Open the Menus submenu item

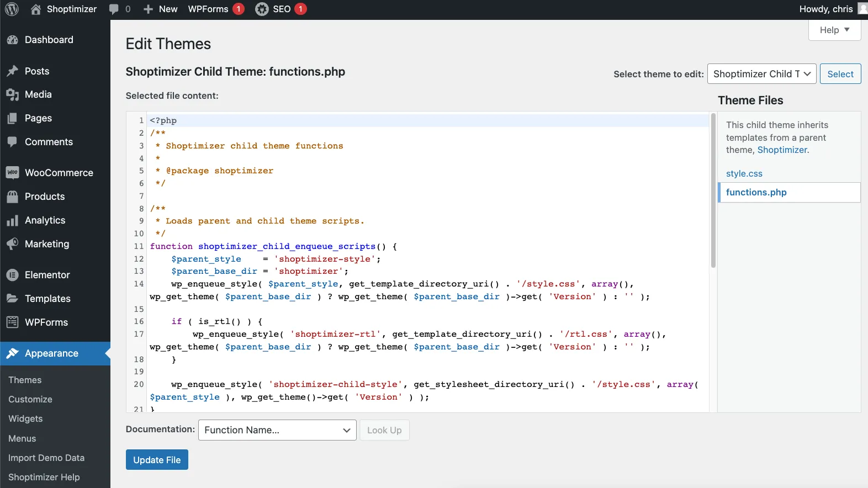pyautogui.click(x=22, y=438)
